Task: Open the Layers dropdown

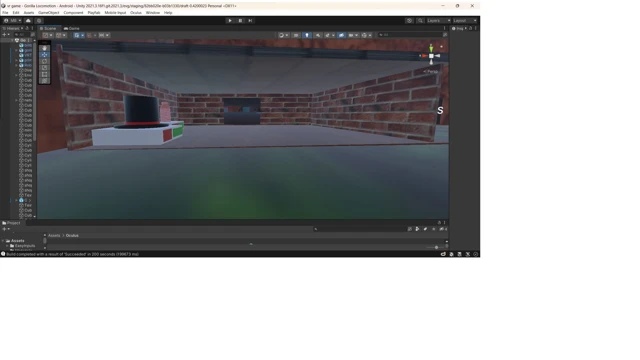Action: [x=438, y=20]
